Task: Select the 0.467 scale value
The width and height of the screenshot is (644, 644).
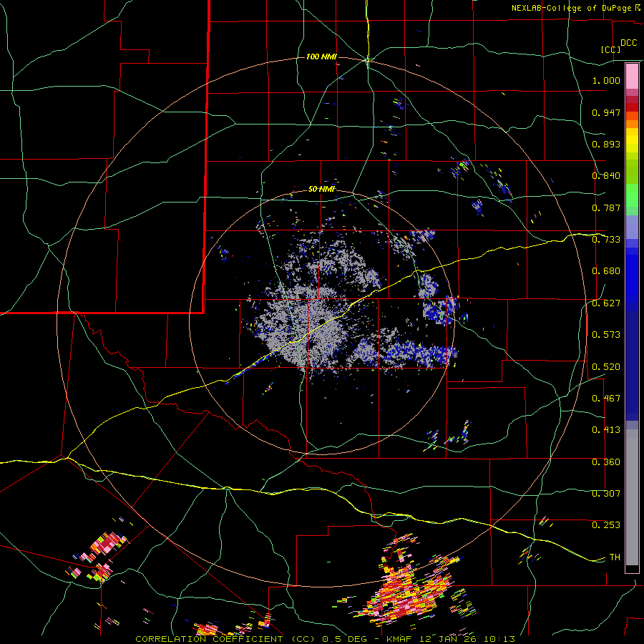Action: [606, 399]
